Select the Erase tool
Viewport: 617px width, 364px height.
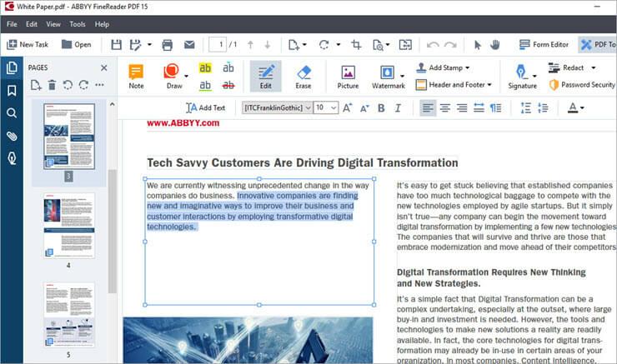pos(303,77)
